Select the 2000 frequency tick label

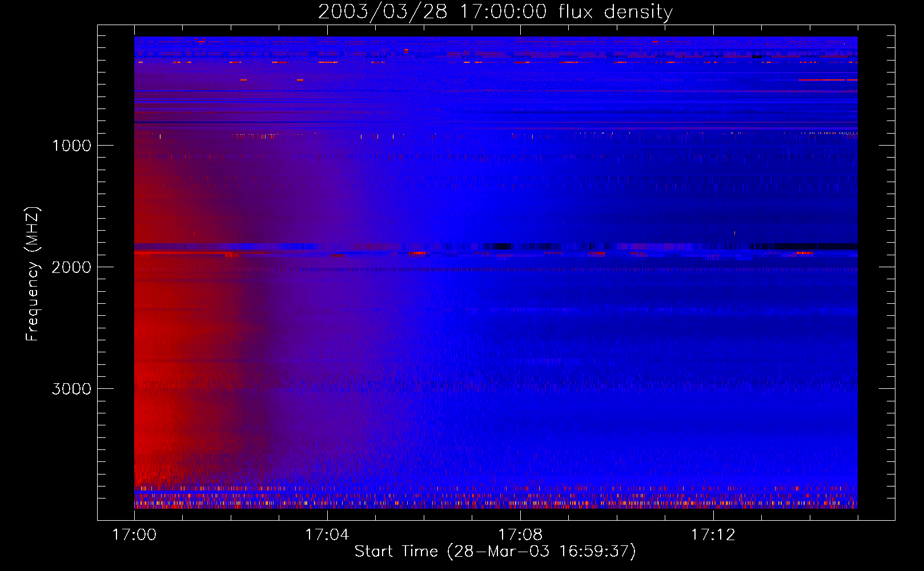coord(71,267)
